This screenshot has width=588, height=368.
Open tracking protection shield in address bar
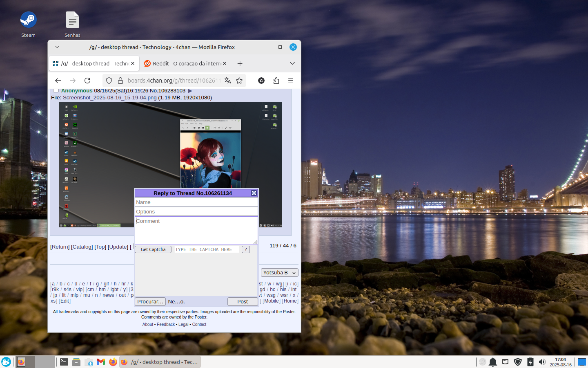[109, 81]
